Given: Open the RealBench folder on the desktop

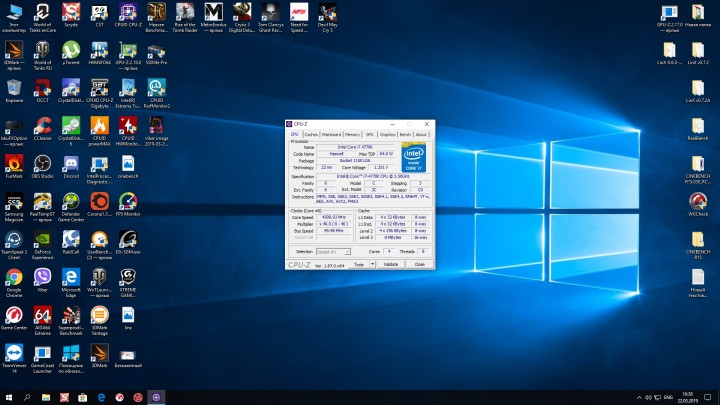Looking at the screenshot, I should tap(698, 129).
